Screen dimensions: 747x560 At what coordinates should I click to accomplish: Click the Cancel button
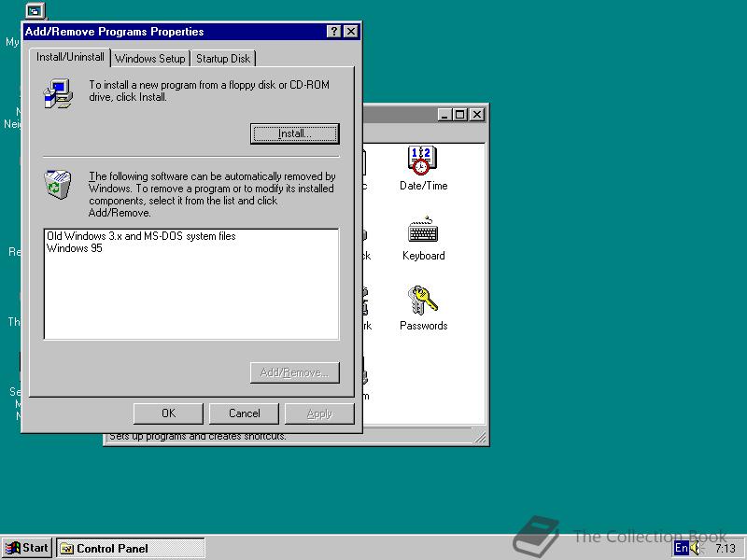coord(244,413)
